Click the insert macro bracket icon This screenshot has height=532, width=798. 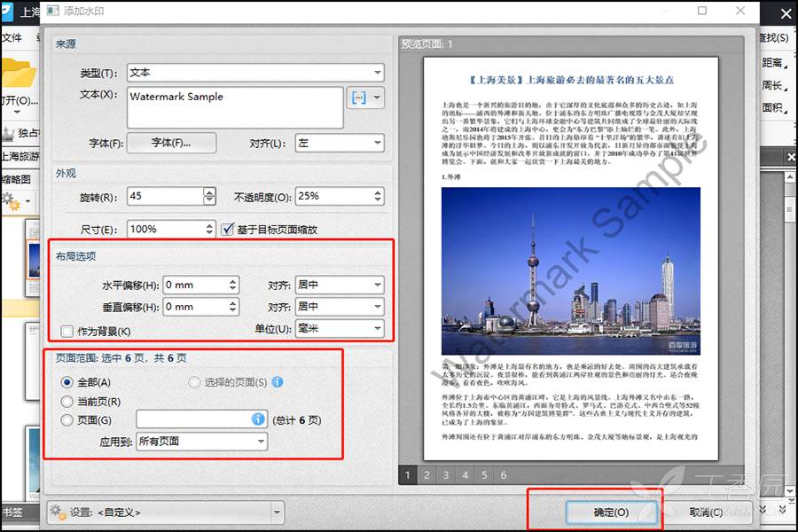[359, 98]
